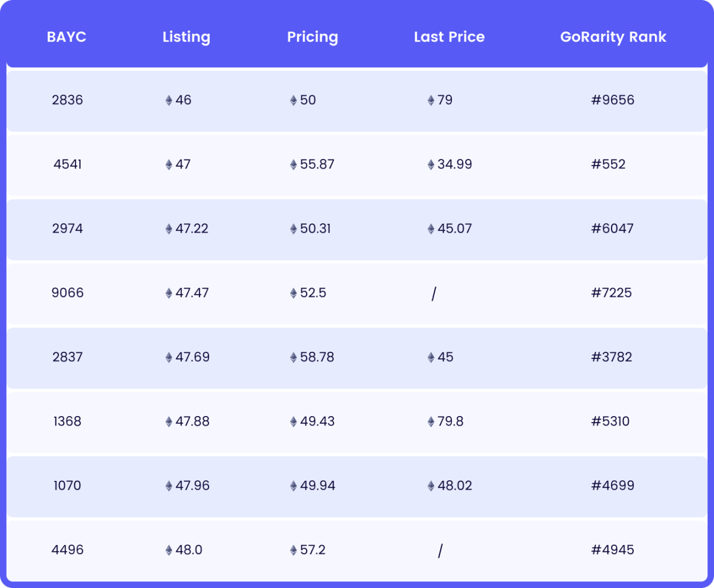
Task: Click the rarity rank #552
Action: point(608,164)
